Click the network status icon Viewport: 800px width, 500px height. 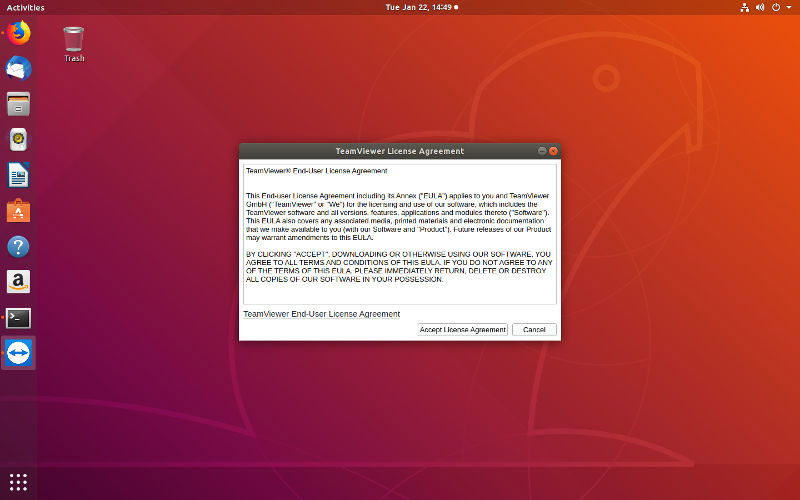[744, 7]
